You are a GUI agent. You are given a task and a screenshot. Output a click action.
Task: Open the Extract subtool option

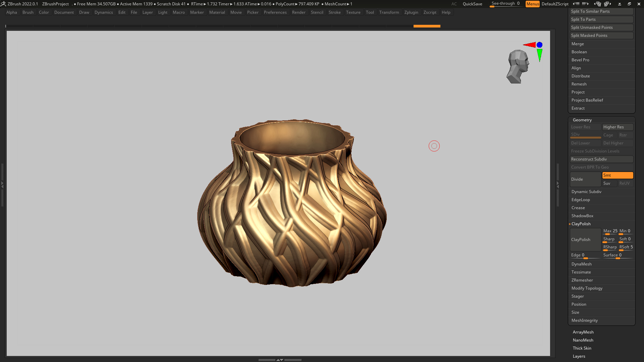tap(578, 108)
